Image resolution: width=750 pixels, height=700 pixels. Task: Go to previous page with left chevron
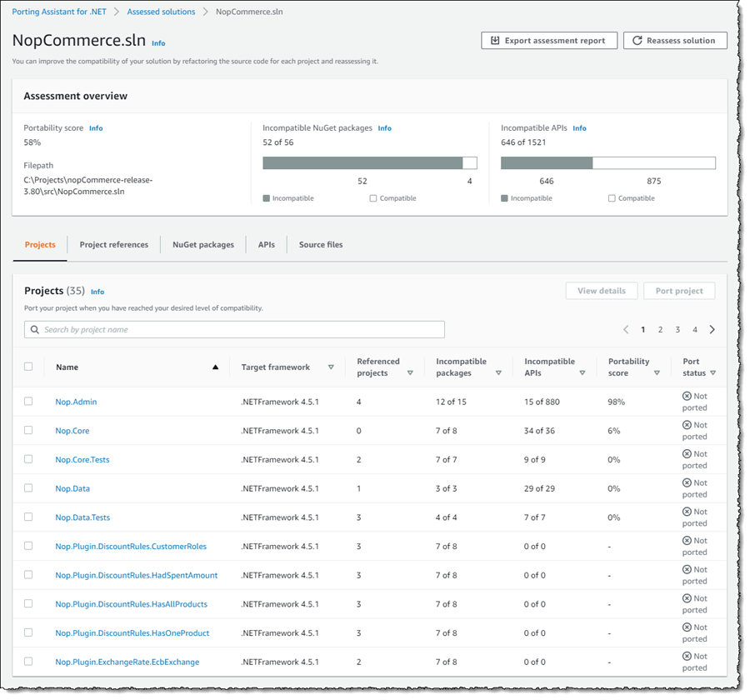[626, 330]
